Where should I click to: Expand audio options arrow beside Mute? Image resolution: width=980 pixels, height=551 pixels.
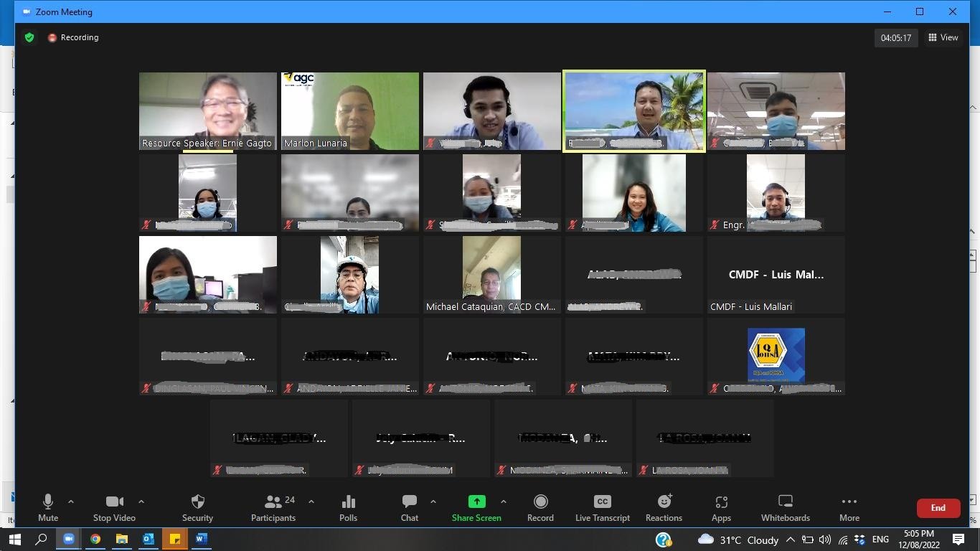point(71,501)
